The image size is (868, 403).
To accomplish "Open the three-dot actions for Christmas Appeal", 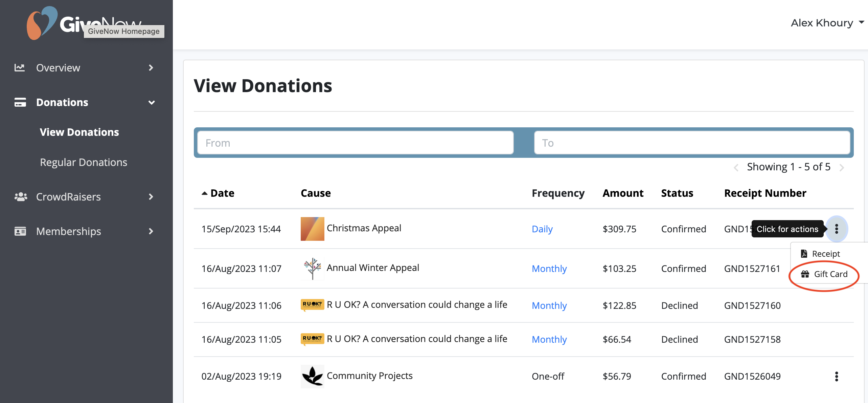I will 837,229.
